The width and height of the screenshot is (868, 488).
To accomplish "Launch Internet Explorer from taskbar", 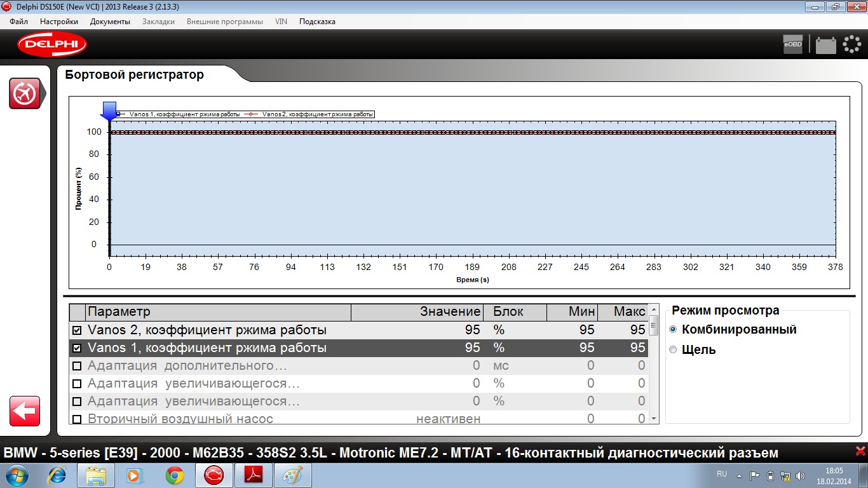I will click(58, 475).
